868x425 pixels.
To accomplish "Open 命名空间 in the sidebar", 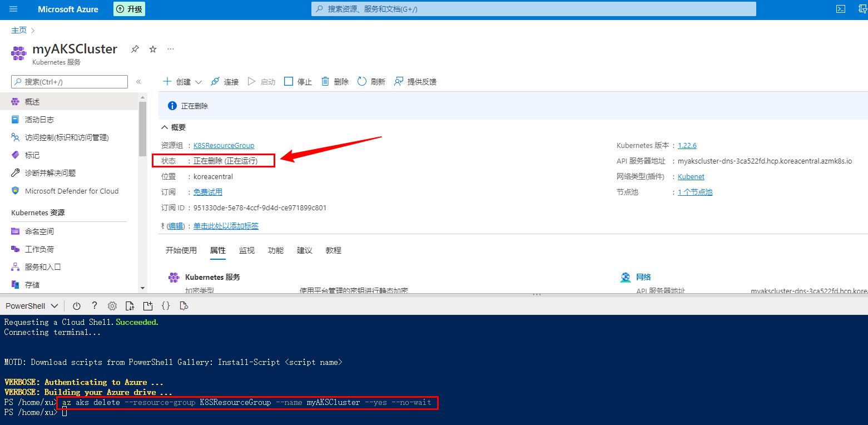I will (x=69, y=231).
